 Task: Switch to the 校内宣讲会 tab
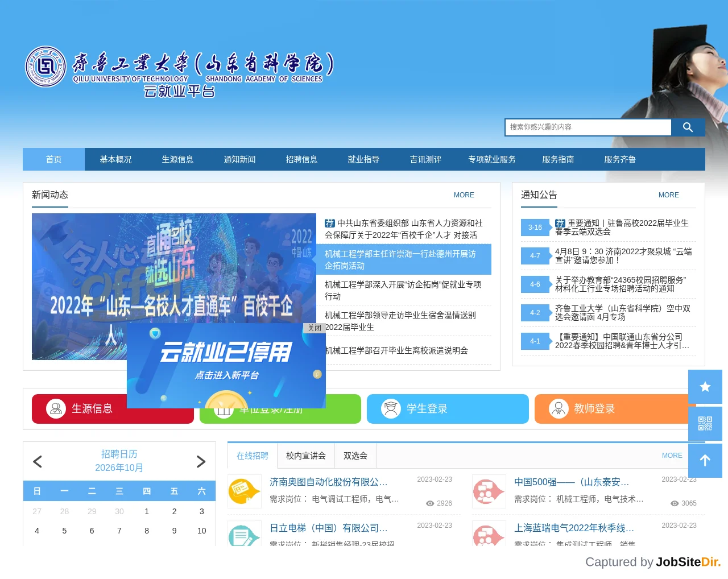[306, 456]
